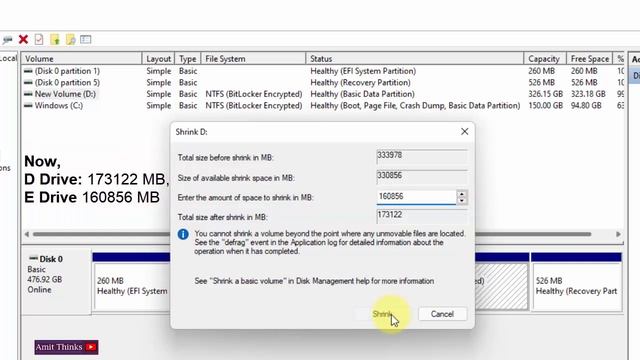Click the Shrink button

pyautogui.click(x=382, y=314)
